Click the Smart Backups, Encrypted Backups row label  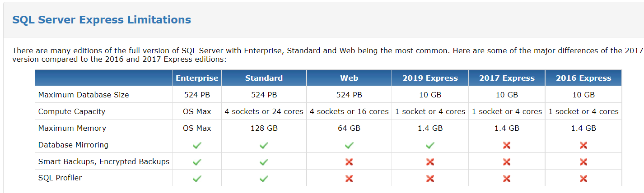click(104, 162)
